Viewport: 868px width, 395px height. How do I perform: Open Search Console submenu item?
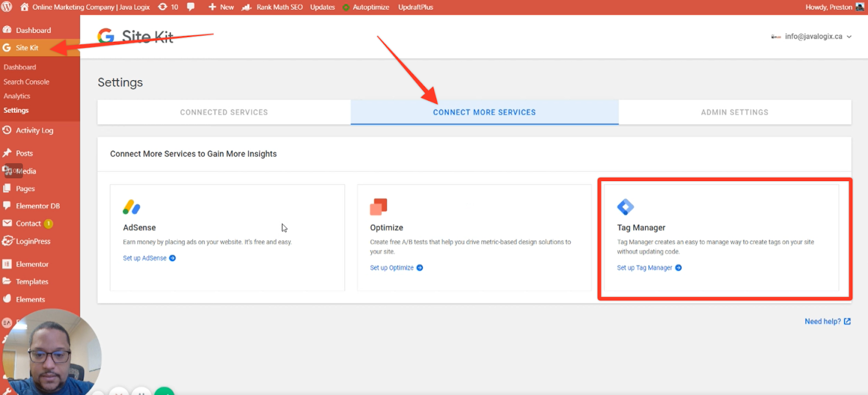27,82
